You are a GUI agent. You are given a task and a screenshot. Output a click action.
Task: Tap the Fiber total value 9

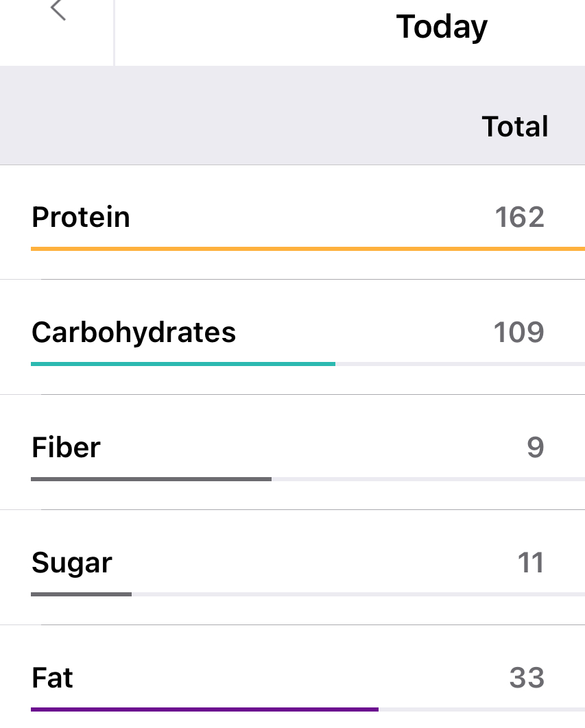click(535, 448)
